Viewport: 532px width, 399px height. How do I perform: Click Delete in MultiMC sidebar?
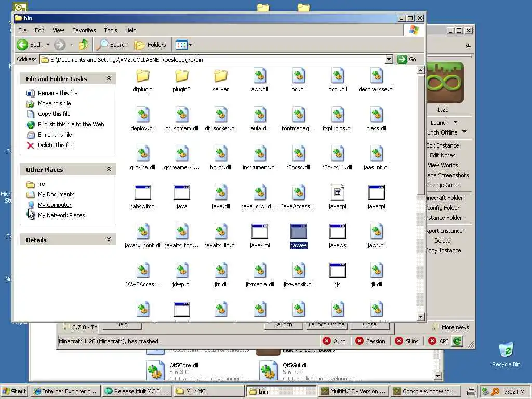coord(443,241)
